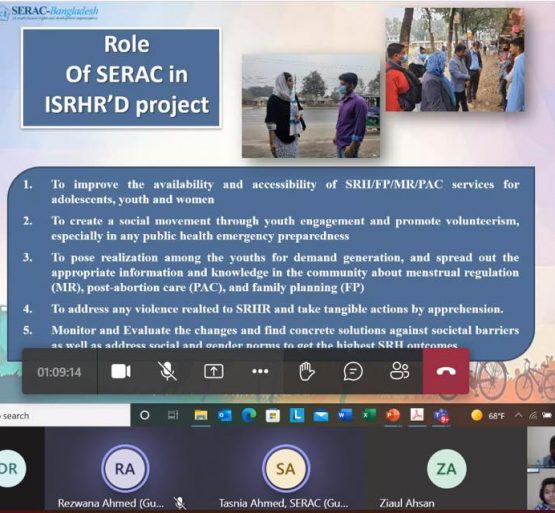Open Microsoft Store from the taskbar
This screenshot has height=513, width=555.
[273, 415]
